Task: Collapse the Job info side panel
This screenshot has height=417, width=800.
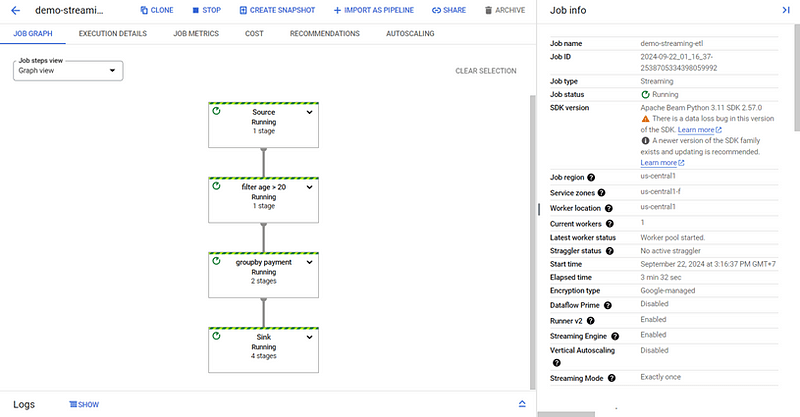Action: pyautogui.click(x=786, y=10)
